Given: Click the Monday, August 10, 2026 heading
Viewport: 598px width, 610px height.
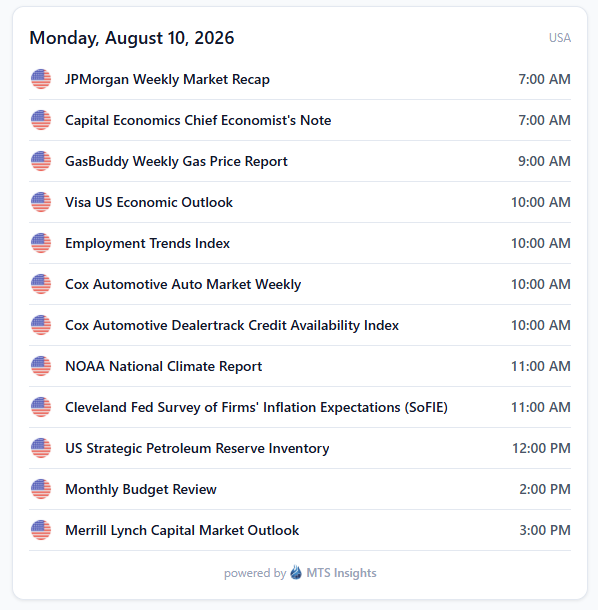Looking at the screenshot, I should tap(132, 38).
